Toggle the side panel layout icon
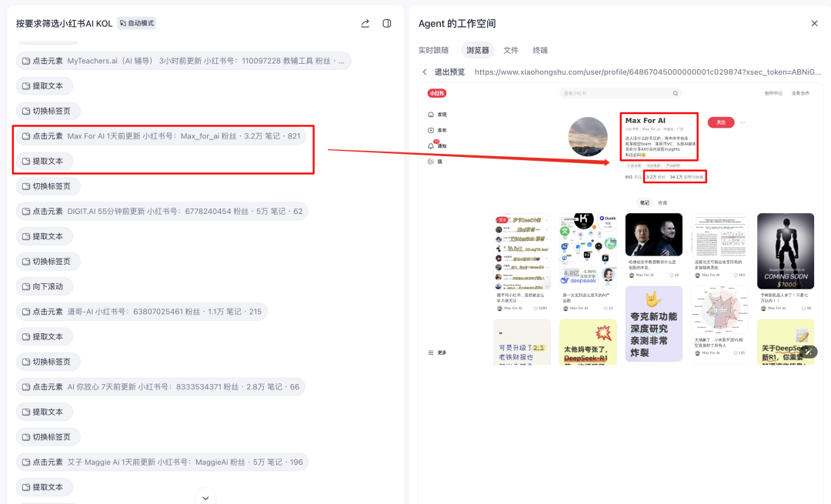 point(387,23)
